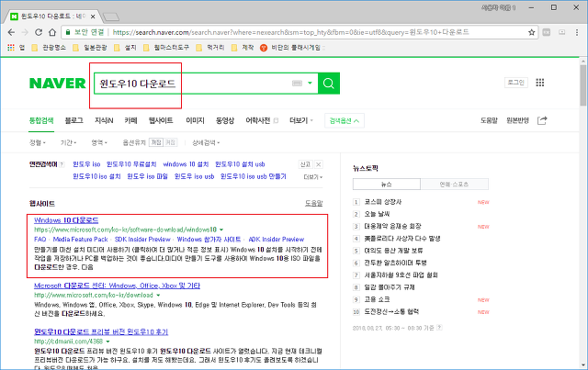Open the 기간 period dropdown
588x370 pixels.
coord(69,142)
